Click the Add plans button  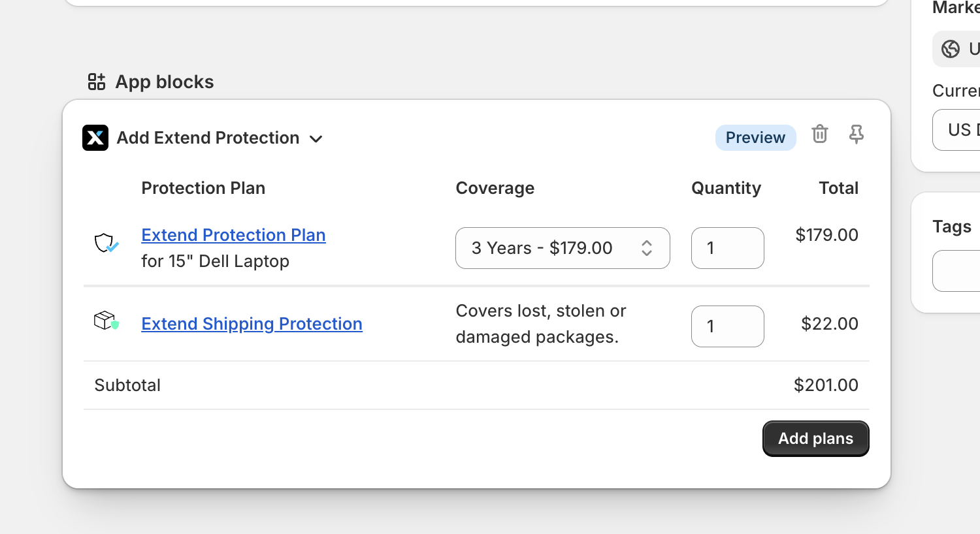point(815,439)
